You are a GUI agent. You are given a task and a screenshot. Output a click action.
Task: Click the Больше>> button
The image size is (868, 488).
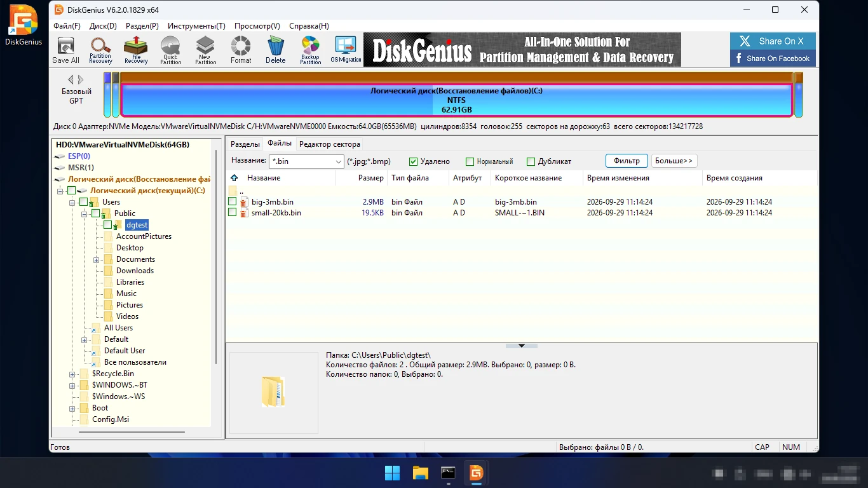coord(674,161)
